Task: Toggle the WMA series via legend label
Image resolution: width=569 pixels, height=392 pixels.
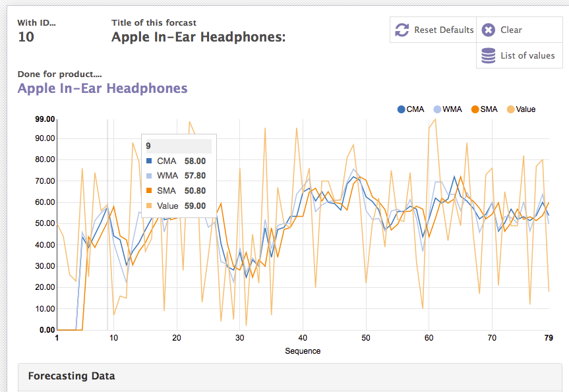Action: coord(452,109)
